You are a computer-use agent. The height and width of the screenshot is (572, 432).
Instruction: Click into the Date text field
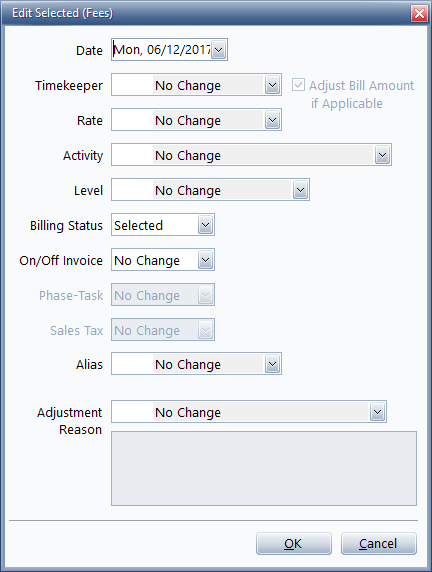(162, 50)
